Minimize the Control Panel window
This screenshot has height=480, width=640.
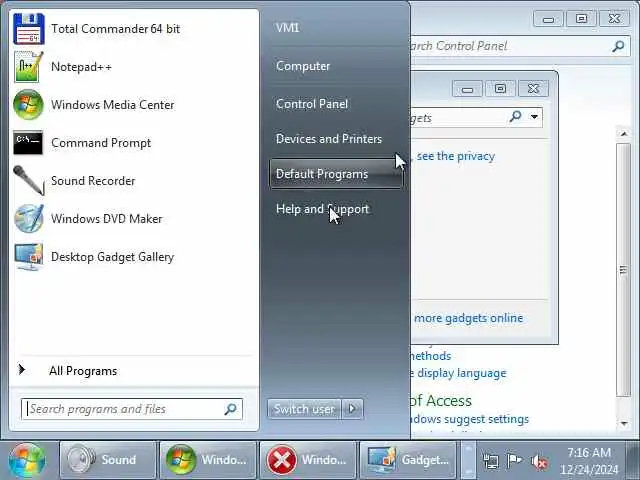(549, 19)
